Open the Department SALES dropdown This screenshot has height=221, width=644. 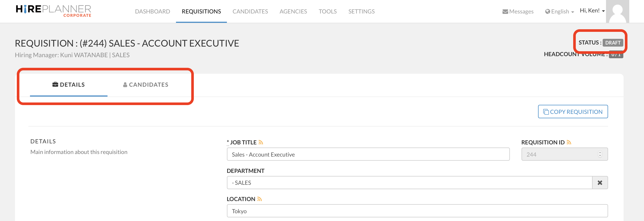point(409,183)
